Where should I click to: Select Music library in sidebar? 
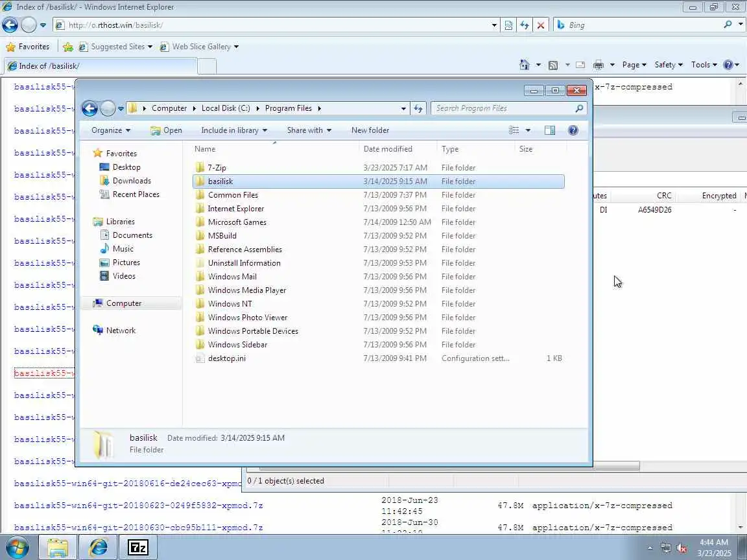(x=123, y=249)
